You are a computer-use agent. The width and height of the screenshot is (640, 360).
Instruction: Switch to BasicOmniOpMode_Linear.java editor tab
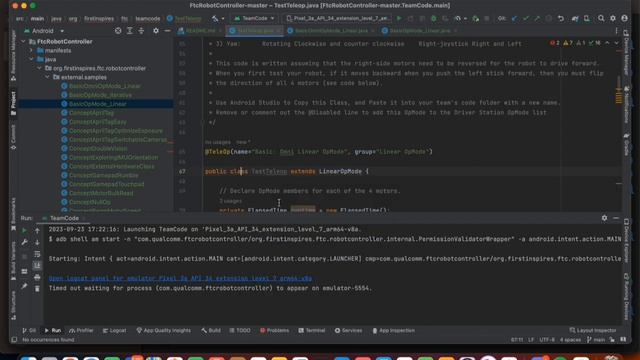(331, 31)
